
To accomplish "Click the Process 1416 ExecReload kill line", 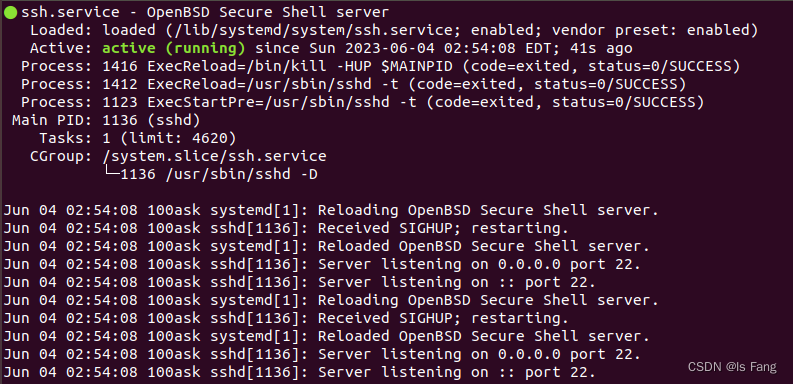I will [380, 66].
